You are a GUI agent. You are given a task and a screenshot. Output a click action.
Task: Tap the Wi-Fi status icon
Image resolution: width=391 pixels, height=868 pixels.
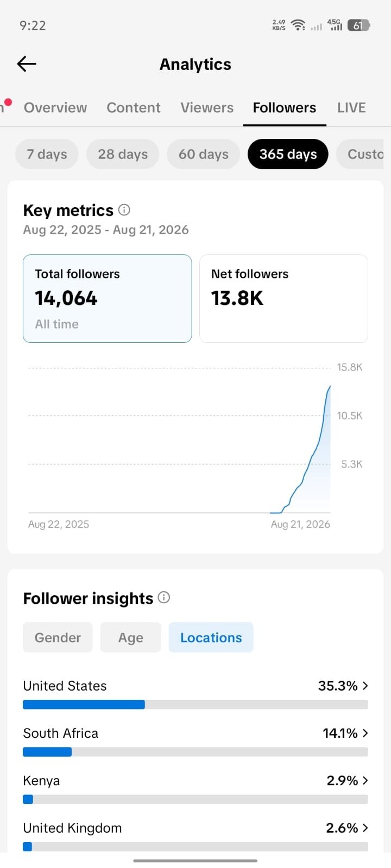[x=298, y=25]
